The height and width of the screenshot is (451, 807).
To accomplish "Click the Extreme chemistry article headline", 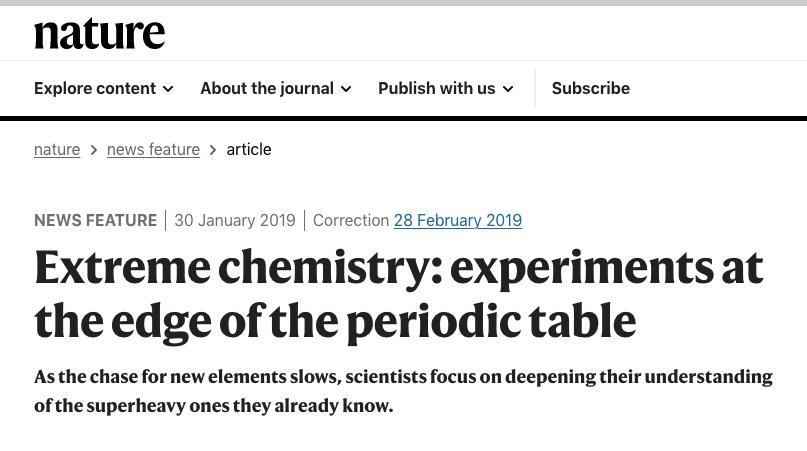I will pos(398,294).
